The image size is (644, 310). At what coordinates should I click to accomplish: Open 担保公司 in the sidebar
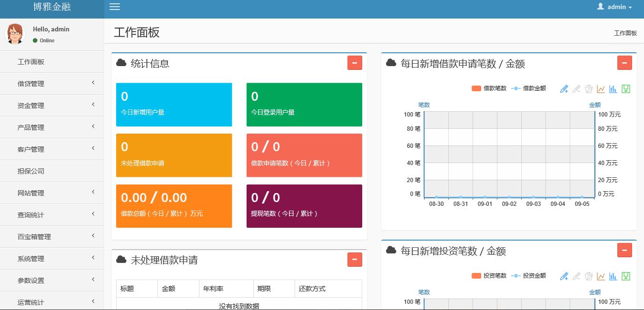coord(31,171)
